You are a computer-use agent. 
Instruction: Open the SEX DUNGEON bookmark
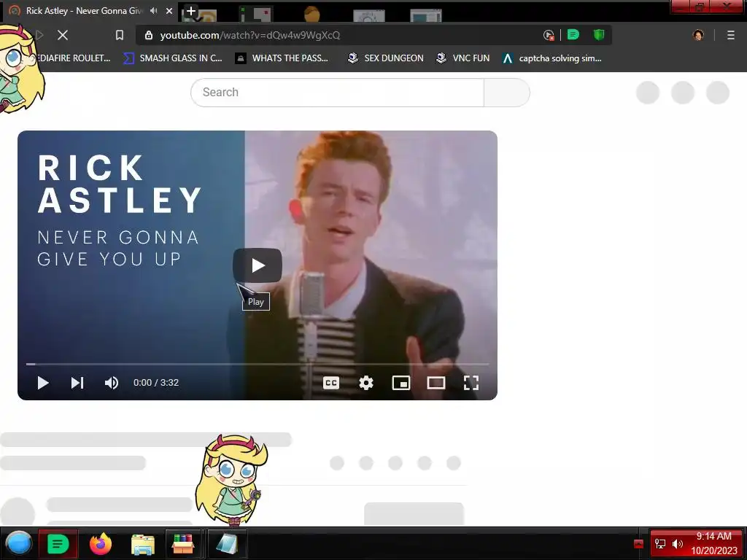(386, 58)
